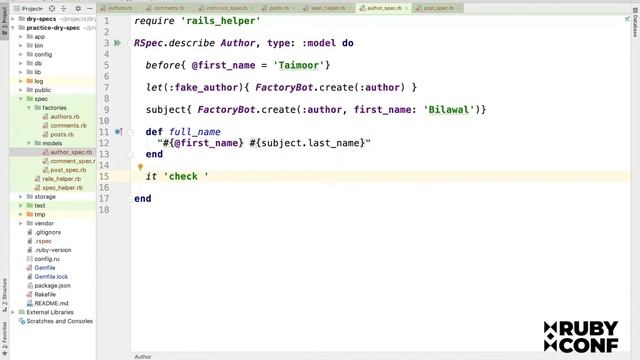
Task: Click the method marker gutter icon on line 11
Action: 118,132
